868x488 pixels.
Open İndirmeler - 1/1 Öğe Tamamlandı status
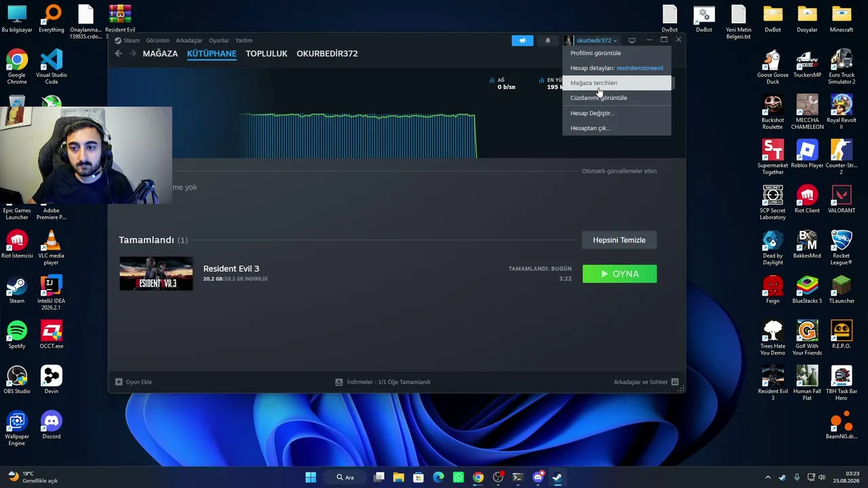tap(383, 382)
